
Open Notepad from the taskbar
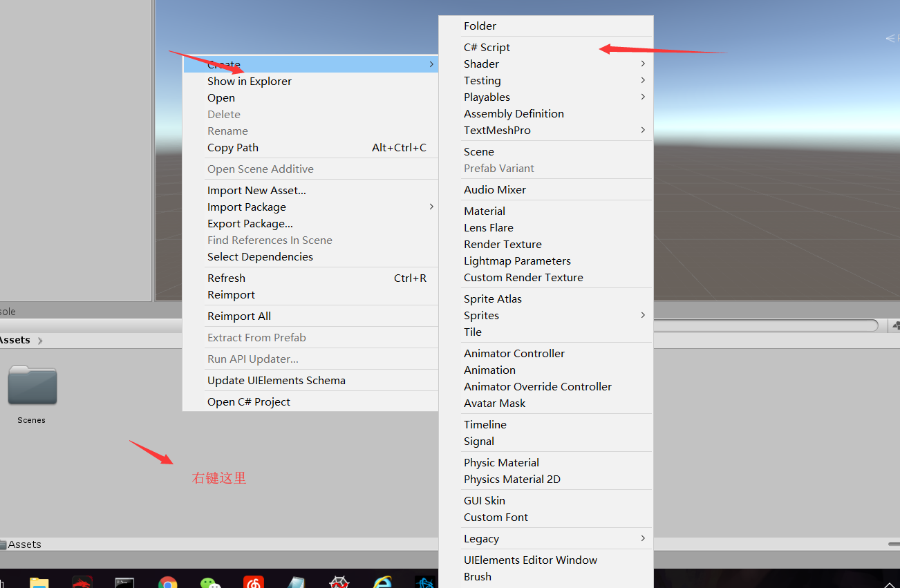pos(296,584)
